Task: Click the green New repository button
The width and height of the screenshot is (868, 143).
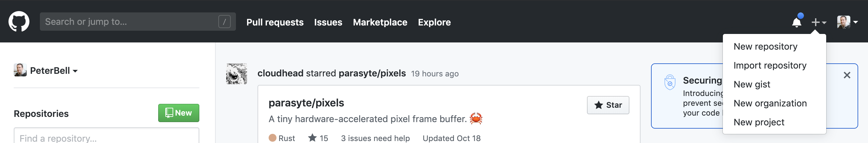Action: coord(178,113)
